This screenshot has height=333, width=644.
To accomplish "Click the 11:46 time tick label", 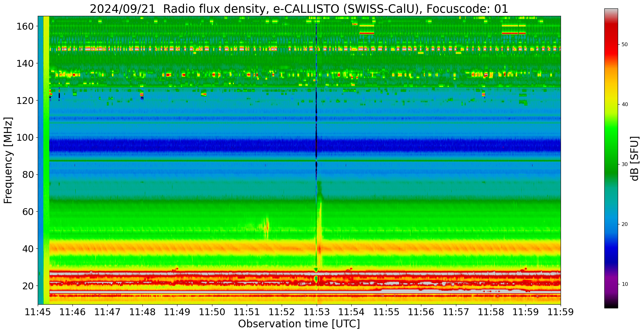I will (x=73, y=312).
